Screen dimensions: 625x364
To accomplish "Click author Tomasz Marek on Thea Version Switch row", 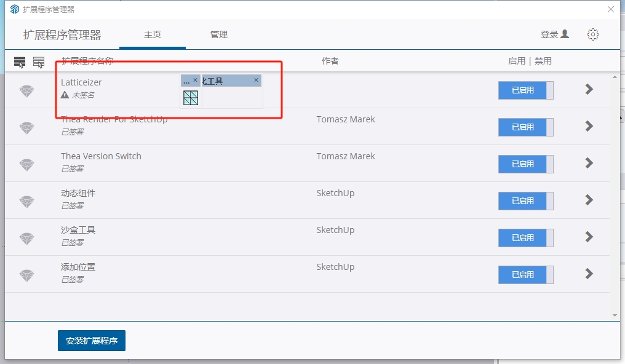I will (x=346, y=156).
